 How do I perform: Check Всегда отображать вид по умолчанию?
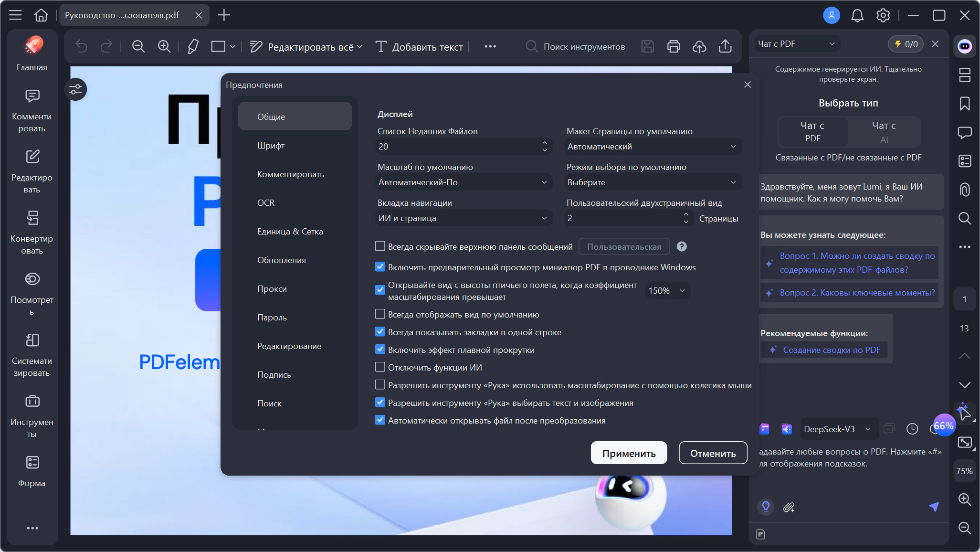pos(380,314)
